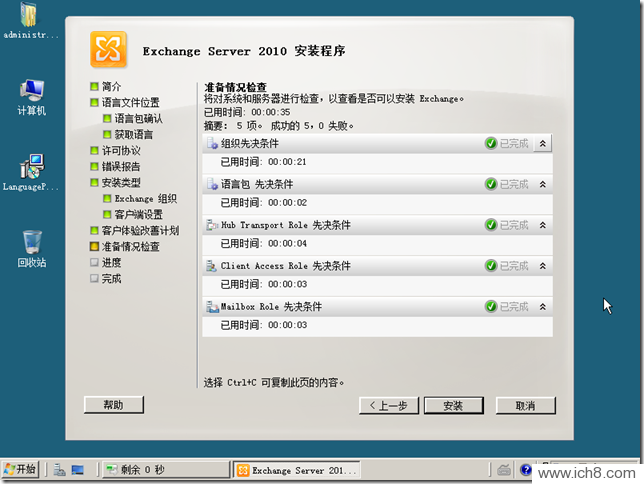Collapse the 语言包 先决条件 section
The width and height of the screenshot is (644, 484).
tap(543, 184)
